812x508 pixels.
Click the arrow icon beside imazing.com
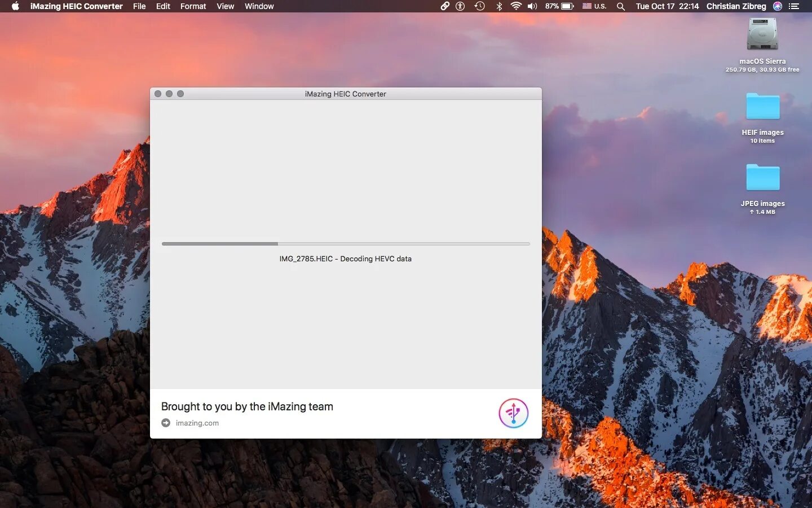(166, 423)
